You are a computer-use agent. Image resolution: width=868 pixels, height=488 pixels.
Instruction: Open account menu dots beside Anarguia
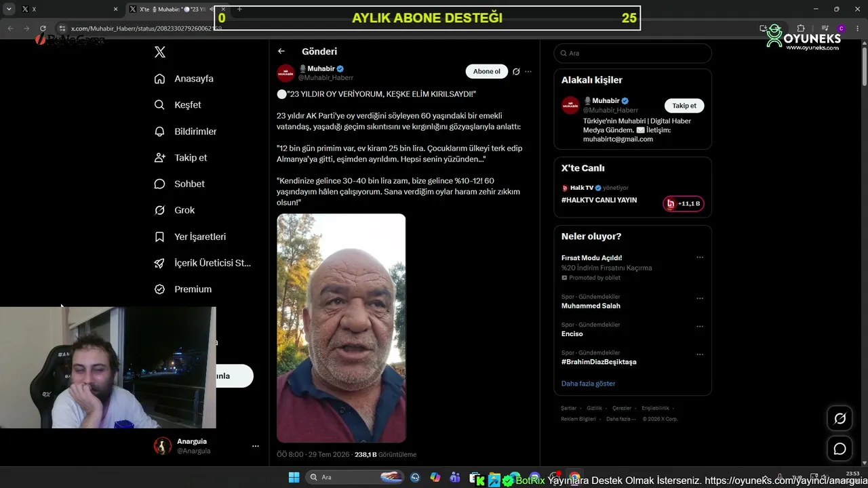pyautogui.click(x=256, y=446)
